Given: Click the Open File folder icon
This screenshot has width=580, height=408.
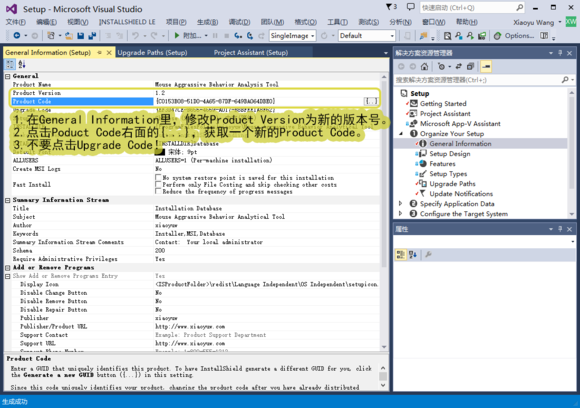Looking at the screenshot, I should [x=69, y=36].
